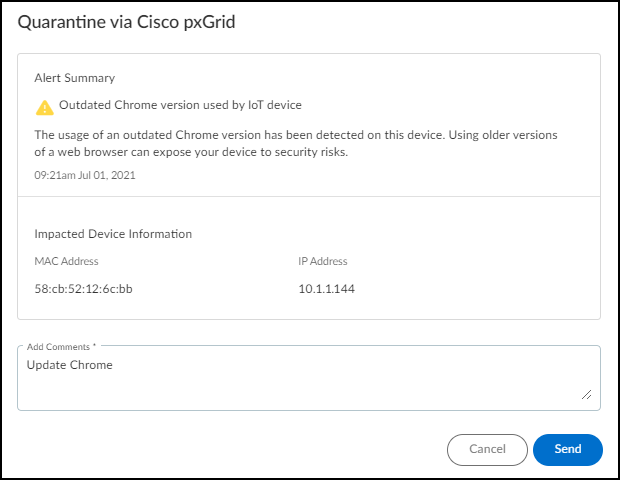Click the Alert Summary heading
The width and height of the screenshot is (620, 480).
tap(74, 78)
